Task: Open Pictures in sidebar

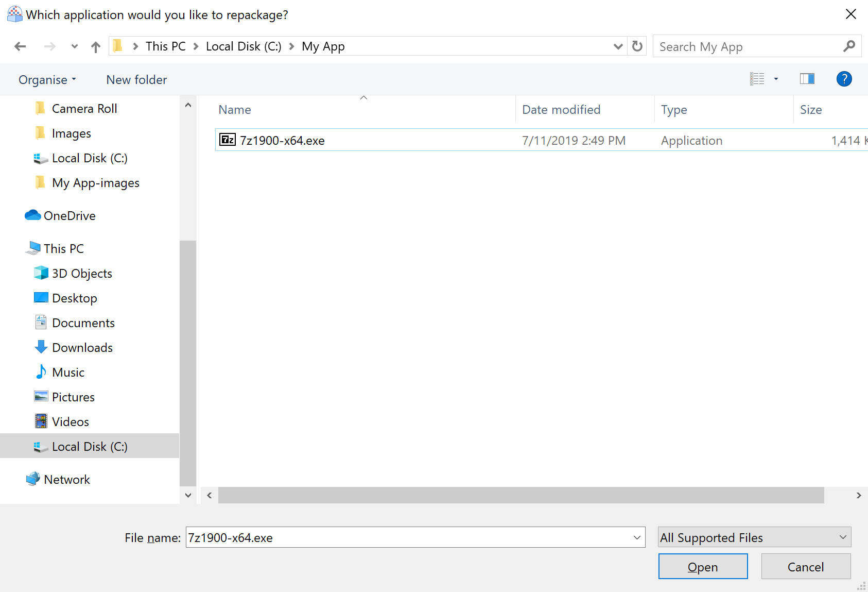Action: click(x=73, y=397)
